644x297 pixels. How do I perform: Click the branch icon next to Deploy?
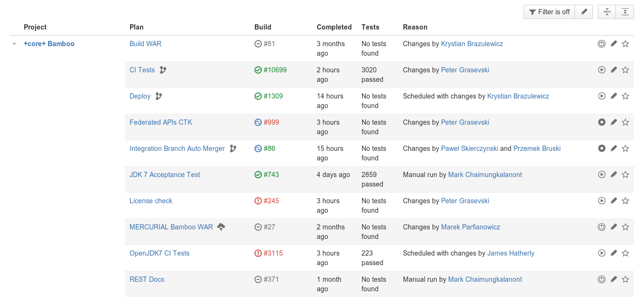point(159,96)
